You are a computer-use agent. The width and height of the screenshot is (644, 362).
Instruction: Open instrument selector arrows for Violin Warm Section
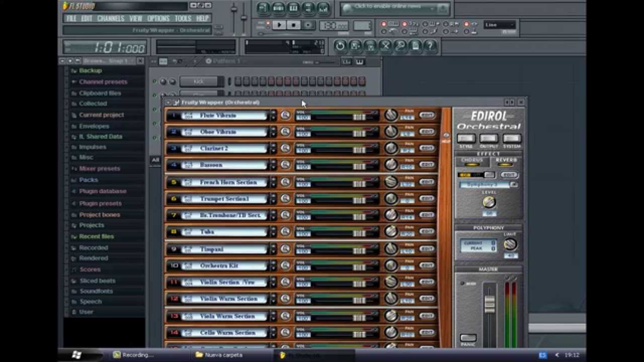click(x=273, y=299)
